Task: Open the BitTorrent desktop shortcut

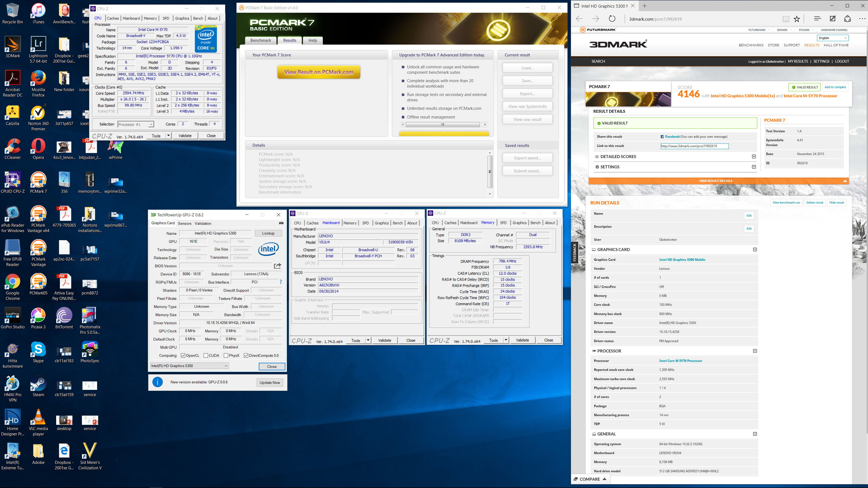Action: pos(64,319)
